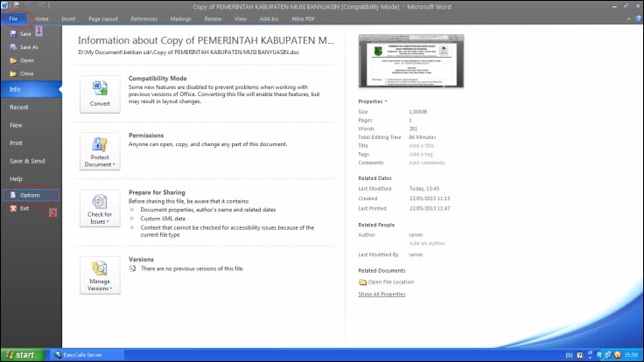
Task: Go to the Mailings tab
Action: [181, 19]
